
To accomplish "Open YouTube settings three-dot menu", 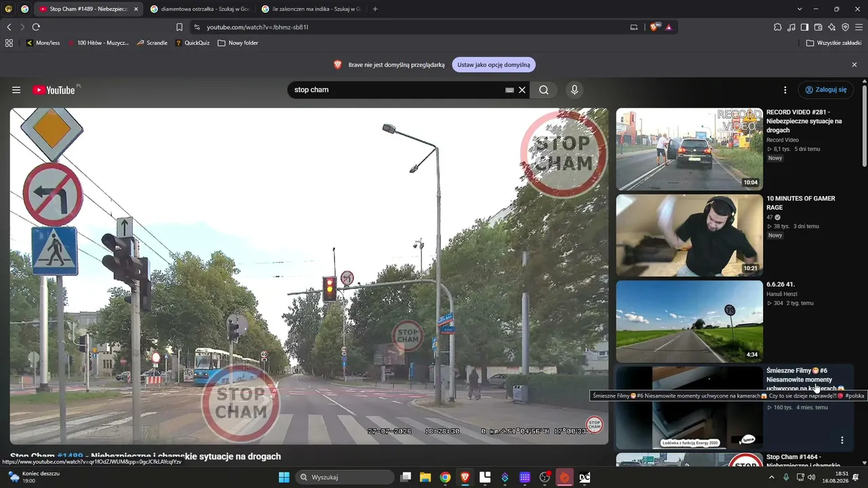I will (x=785, y=89).
